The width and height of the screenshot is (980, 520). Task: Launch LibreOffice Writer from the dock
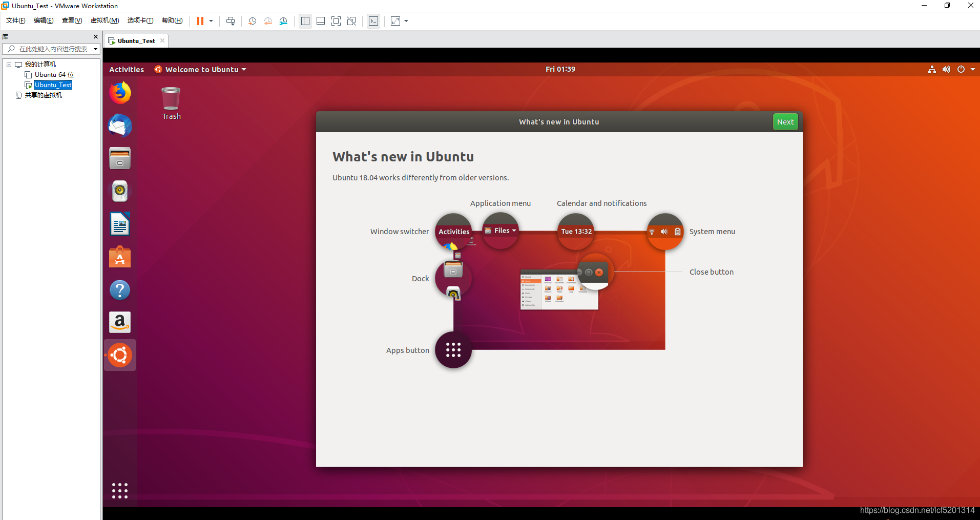[120, 224]
